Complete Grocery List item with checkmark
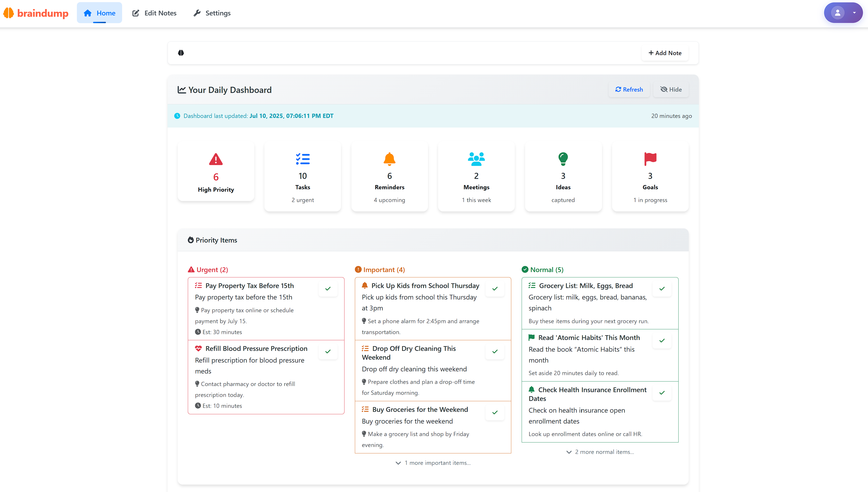This screenshot has width=868, height=492. click(662, 289)
